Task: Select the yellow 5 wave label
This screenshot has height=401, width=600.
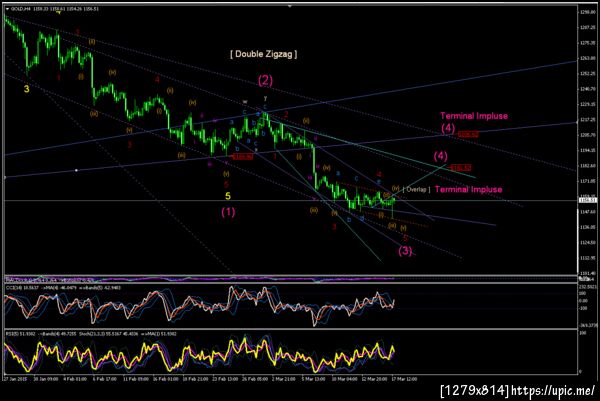Action: [x=228, y=196]
